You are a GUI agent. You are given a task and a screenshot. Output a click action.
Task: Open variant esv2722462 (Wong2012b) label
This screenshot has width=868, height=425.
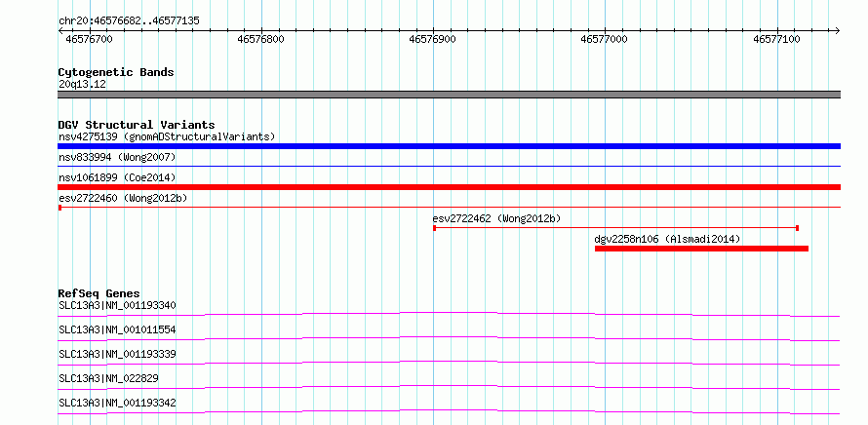point(496,218)
